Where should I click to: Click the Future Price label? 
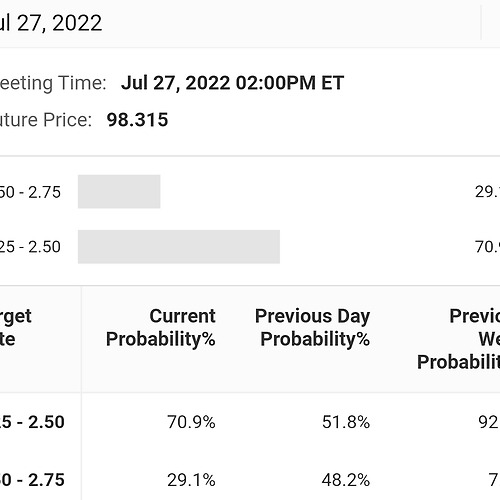(46, 120)
